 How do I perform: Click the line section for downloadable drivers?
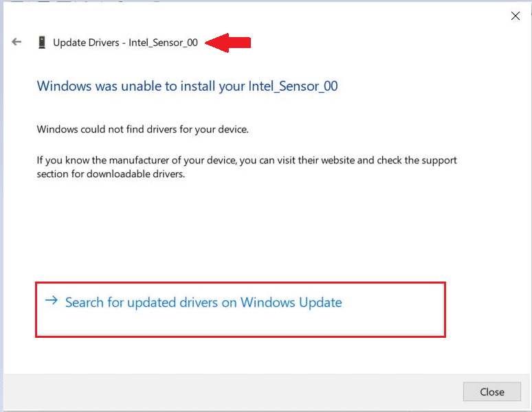click(x=111, y=174)
